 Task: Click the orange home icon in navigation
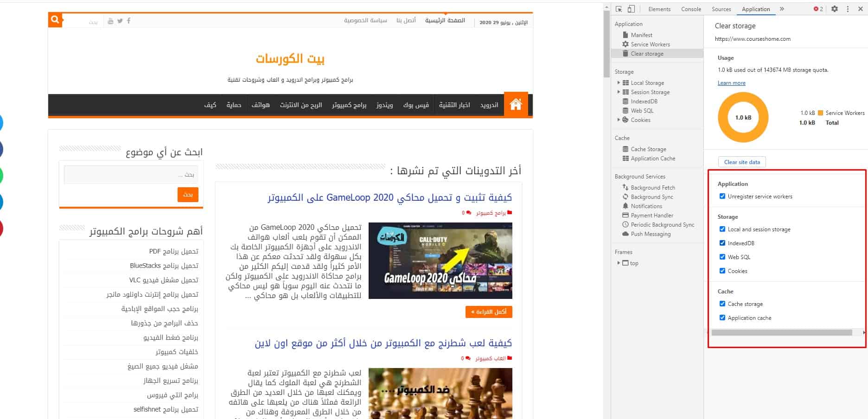[516, 105]
